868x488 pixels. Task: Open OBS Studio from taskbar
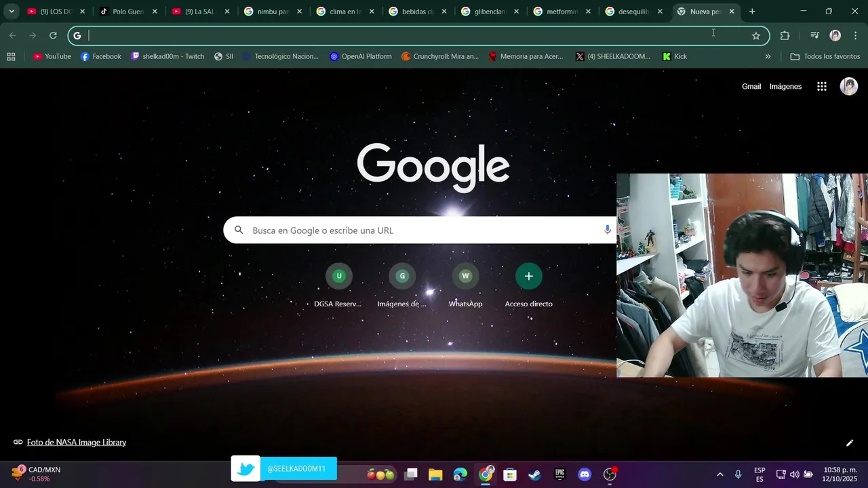click(x=610, y=474)
